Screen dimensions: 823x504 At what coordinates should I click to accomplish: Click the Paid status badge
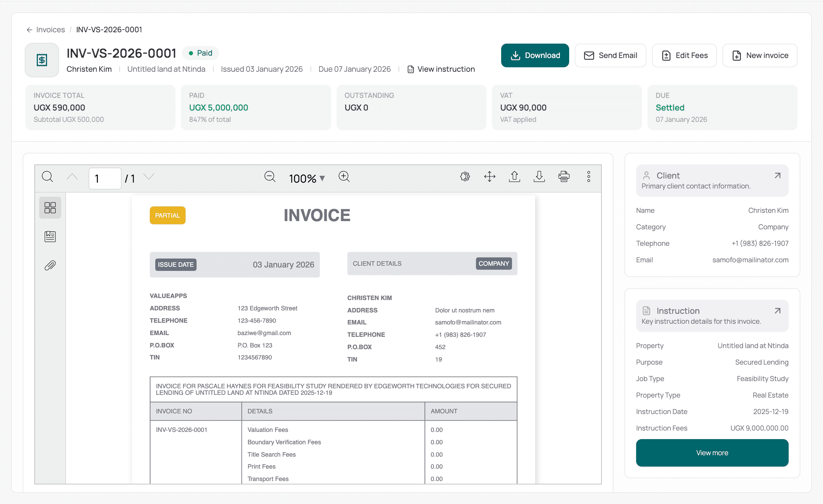pos(201,53)
